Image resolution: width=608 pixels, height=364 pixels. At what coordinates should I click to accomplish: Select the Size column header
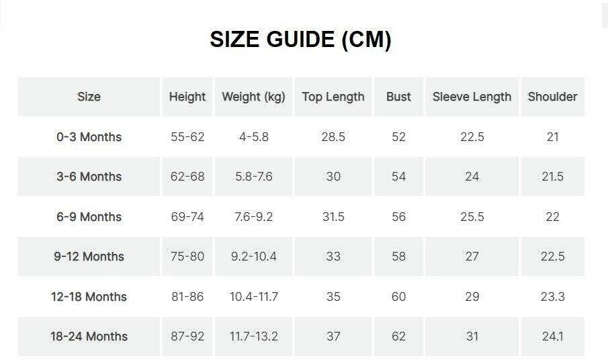[89, 97]
